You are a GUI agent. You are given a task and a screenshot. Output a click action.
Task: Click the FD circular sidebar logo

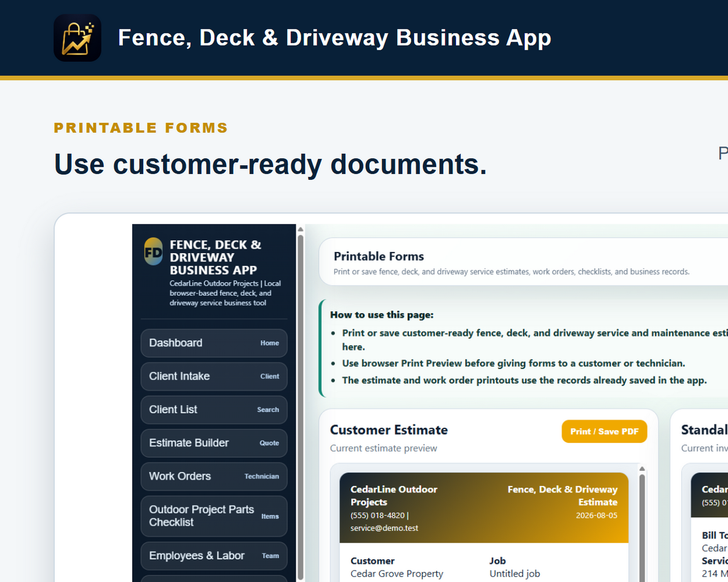[153, 251]
